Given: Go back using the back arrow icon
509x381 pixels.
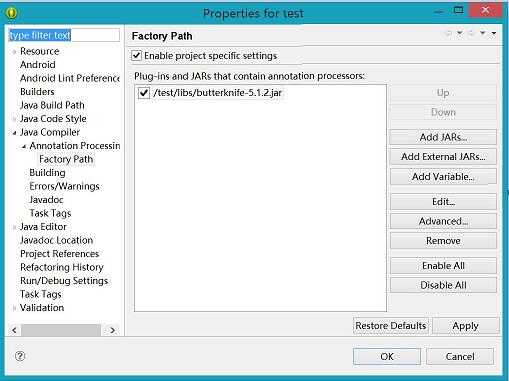Looking at the screenshot, I should pyautogui.click(x=449, y=33).
